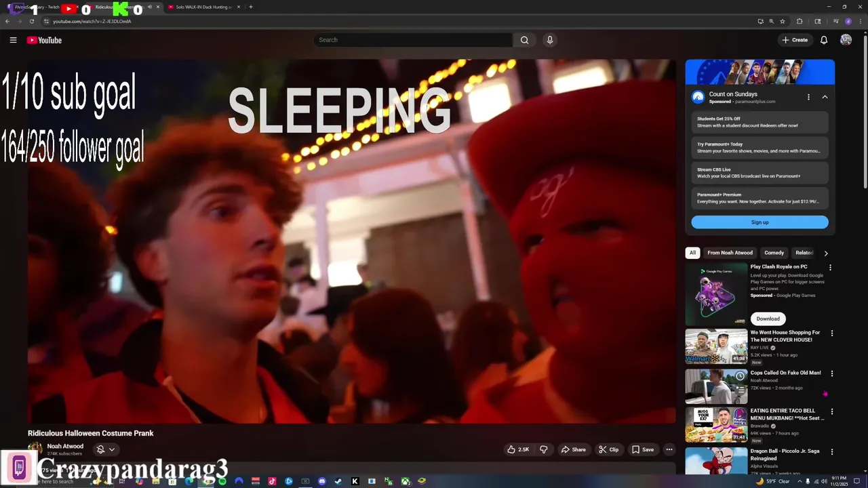Bookmark this page with star icon
868x488 pixels.
[x=783, y=21]
